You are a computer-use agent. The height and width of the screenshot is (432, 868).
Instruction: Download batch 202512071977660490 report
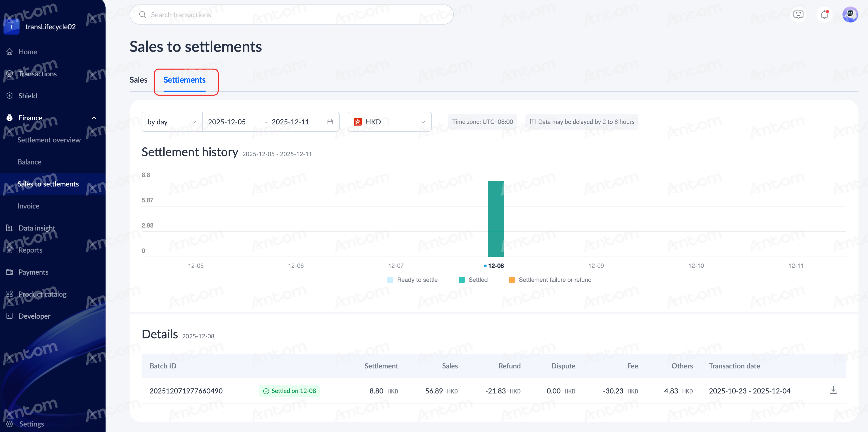tap(833, 390)
